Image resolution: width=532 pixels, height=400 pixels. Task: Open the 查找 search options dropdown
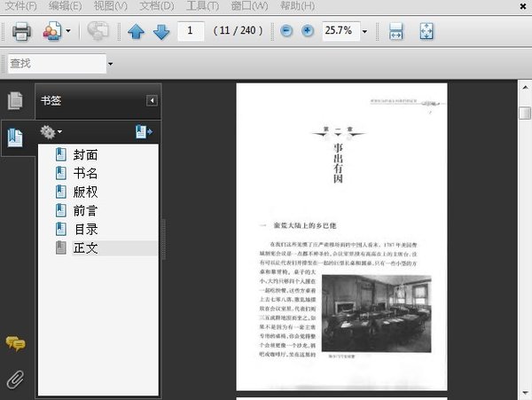point(110,64)
